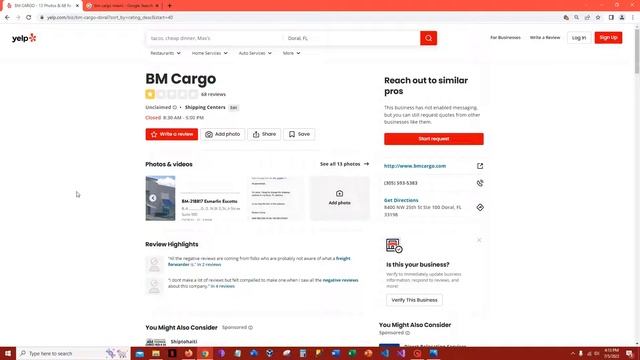Open File Explorer from the taskbar
This screenshot has height=360, width=640.
click(x=156, y=353)
